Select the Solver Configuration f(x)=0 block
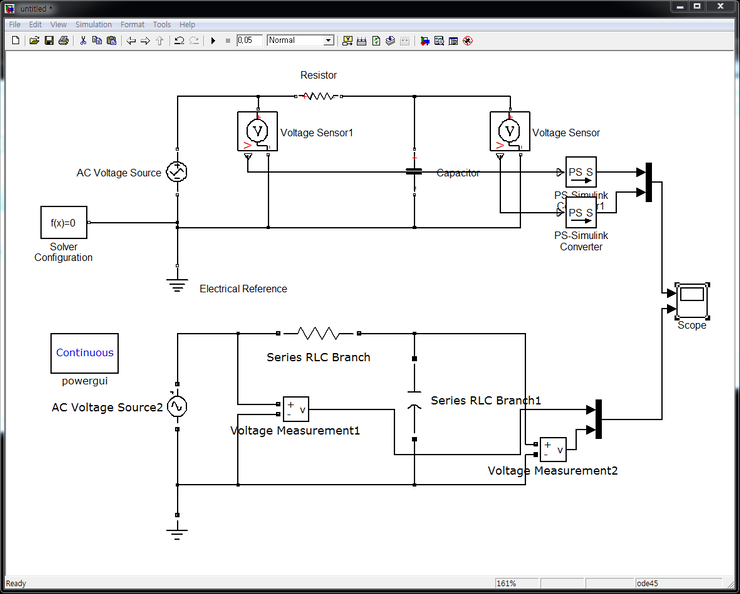740x594 pixels. pyautogui.click(x=64, y=222)
